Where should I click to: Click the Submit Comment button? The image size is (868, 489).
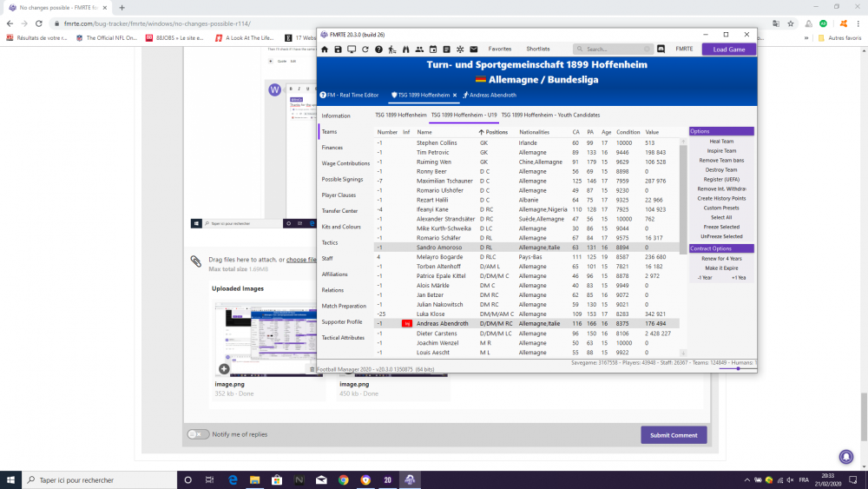(x=674, y=435)
